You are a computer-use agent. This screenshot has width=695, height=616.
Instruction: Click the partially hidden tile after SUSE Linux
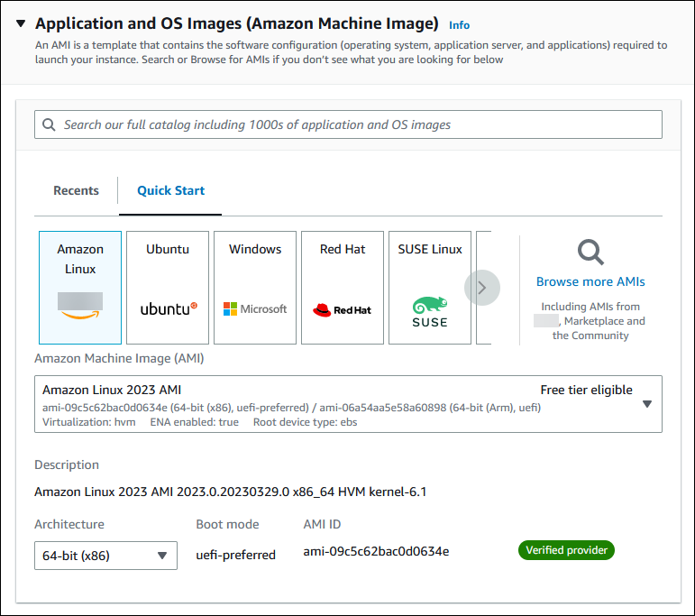[x=483, y=288]
